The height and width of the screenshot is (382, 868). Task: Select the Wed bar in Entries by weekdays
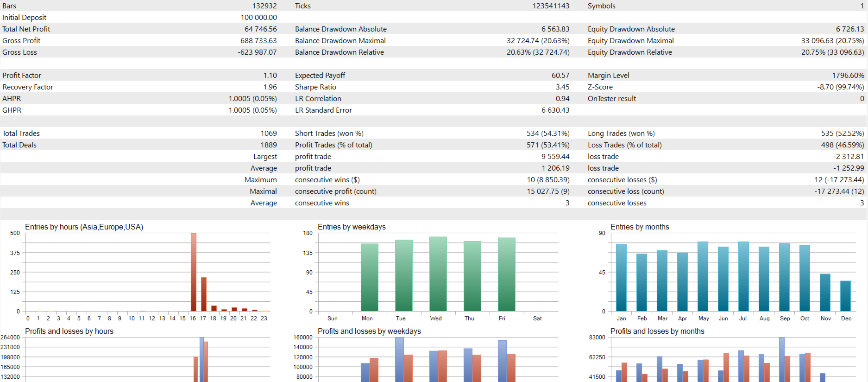point(438,274)
